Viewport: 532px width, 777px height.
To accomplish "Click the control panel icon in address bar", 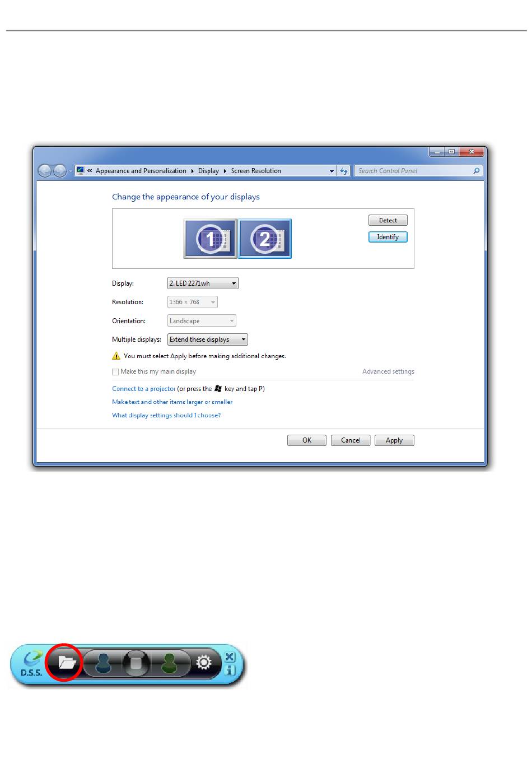I will click(81, 170).
